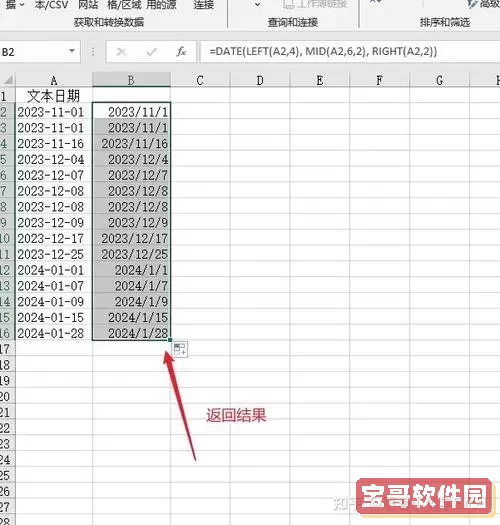
Task: Select column C header
Action: 200,80
